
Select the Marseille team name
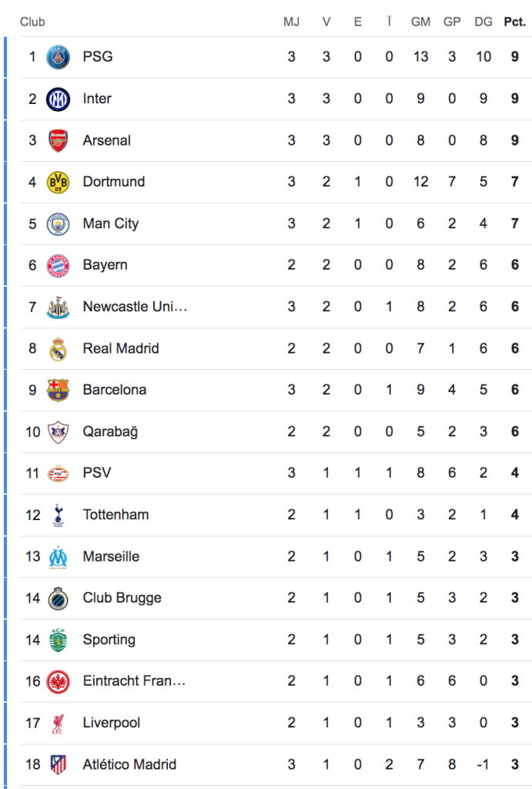point(111,556)
